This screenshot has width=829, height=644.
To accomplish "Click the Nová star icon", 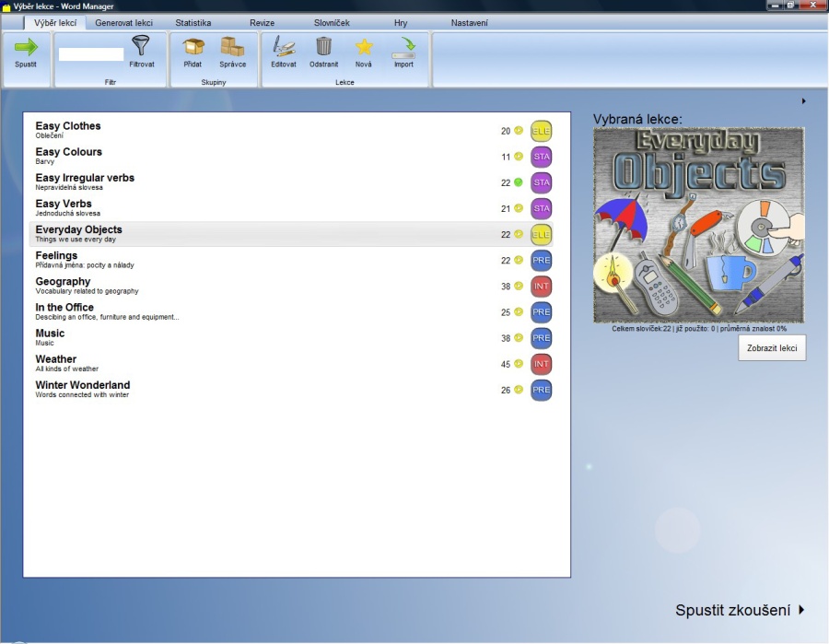I will 363,48.
